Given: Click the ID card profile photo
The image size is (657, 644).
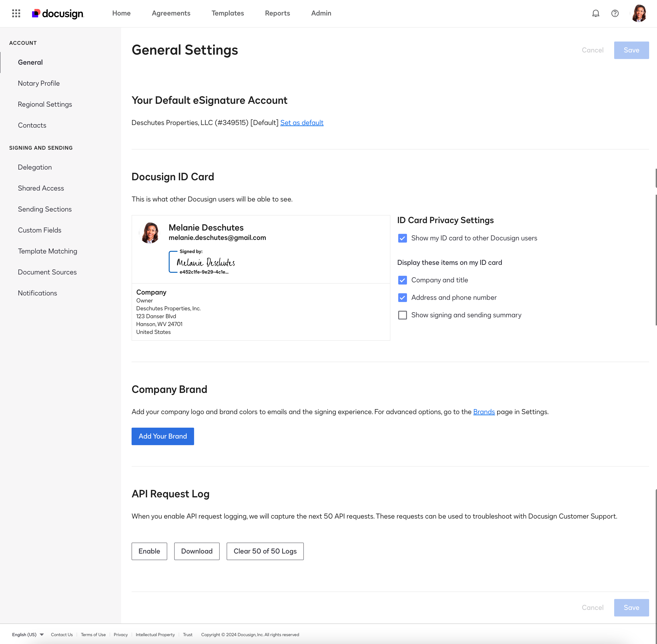Looking at the screenshot, I should pos(150,233).
